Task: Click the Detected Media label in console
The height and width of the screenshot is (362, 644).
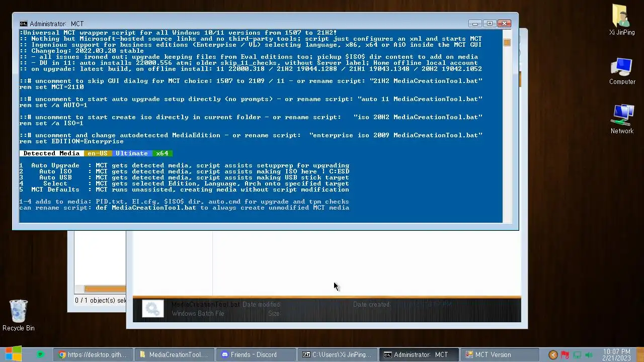Action: click(51, 153)
